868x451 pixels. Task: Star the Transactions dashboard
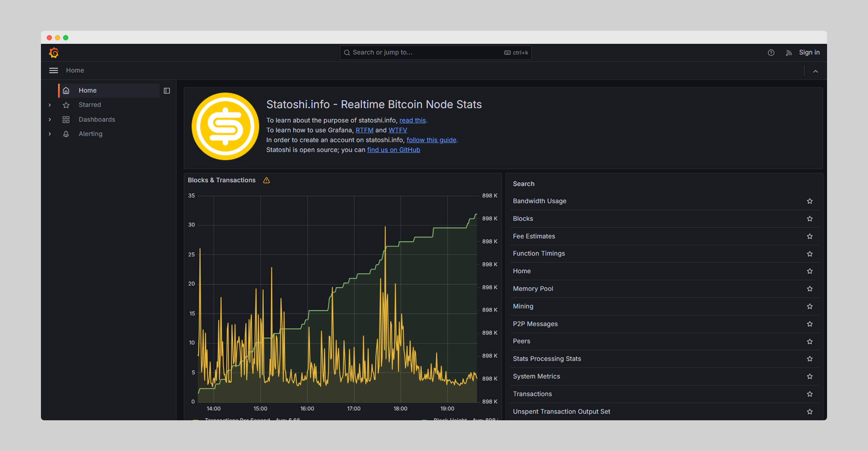809,394
